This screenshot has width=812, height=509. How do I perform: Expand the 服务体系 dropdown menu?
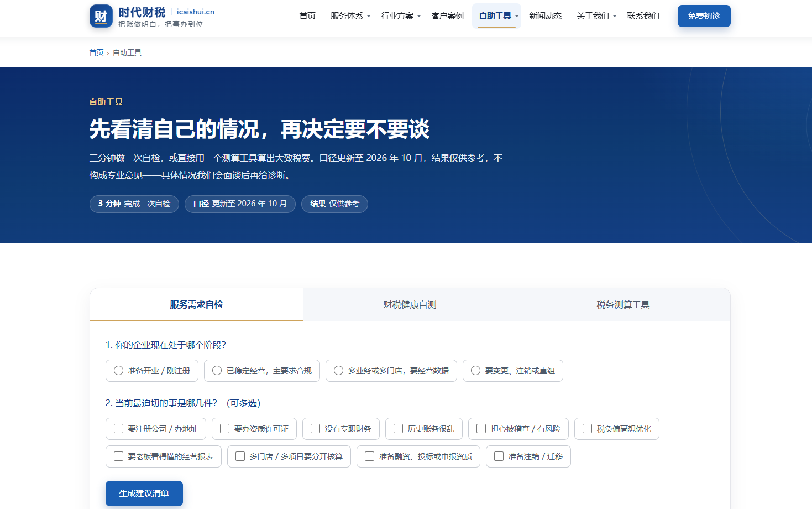click(350, 16)
